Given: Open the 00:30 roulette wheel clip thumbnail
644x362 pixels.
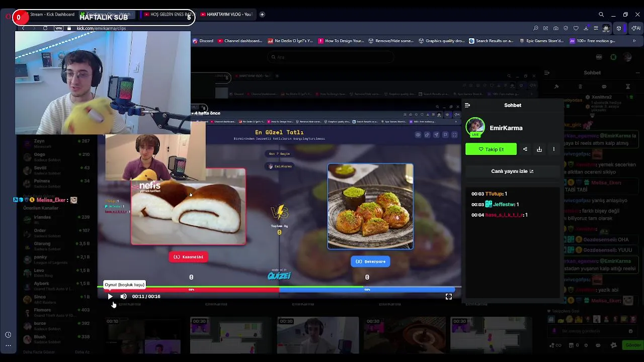Looking at the screenshot, I should tap(404, 335).
